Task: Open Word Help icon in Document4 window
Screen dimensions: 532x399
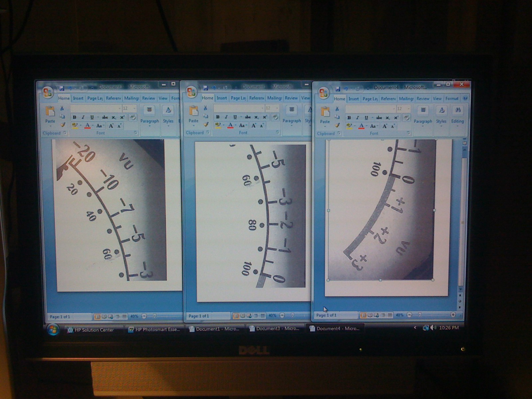Action: pos(465,98)
